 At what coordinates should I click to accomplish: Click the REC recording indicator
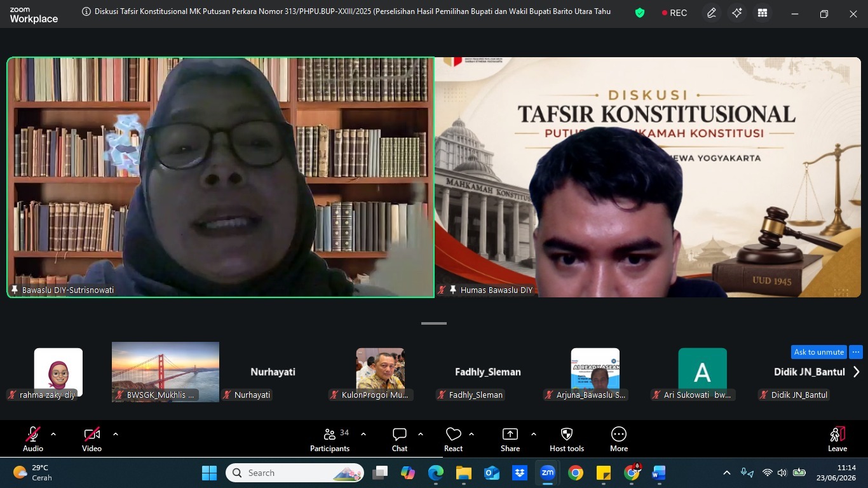674,13
